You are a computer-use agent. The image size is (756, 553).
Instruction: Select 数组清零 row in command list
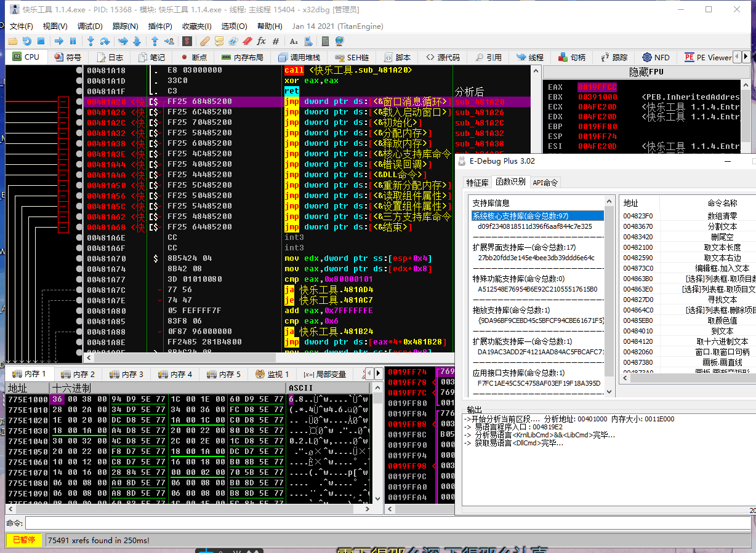688,216
